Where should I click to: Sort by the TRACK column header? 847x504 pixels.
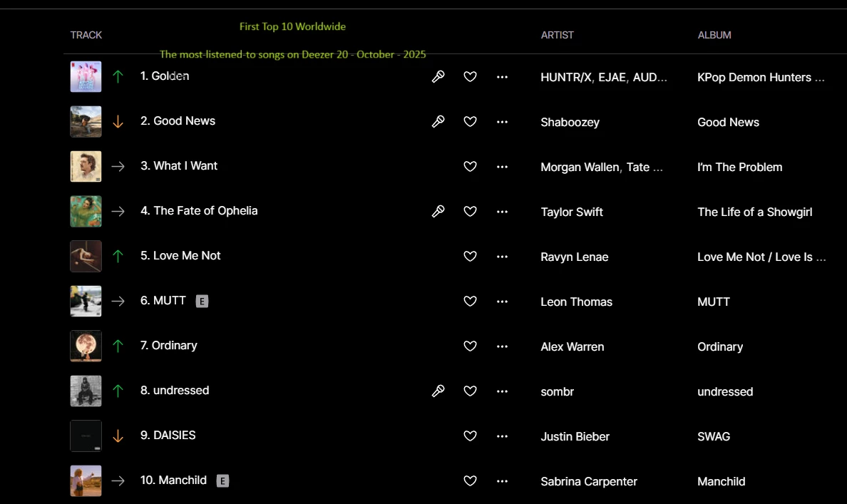tap(86, 35)
